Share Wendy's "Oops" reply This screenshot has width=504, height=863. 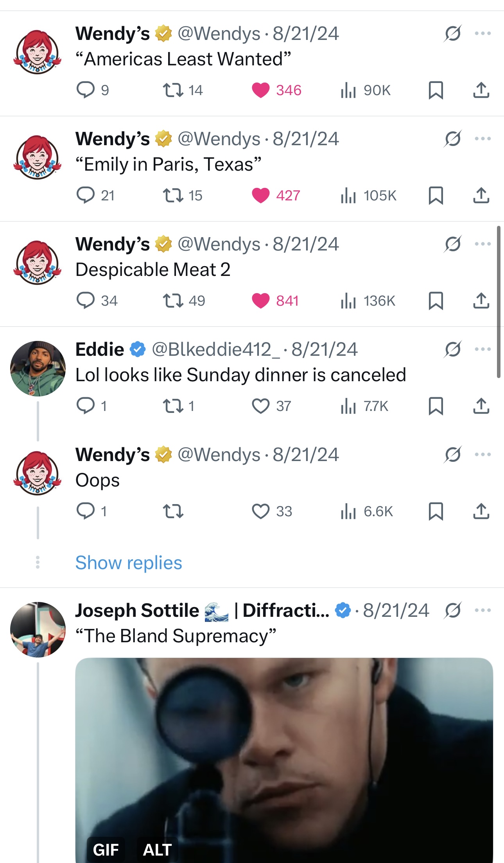pyautogui.click(x=481, y=511)
